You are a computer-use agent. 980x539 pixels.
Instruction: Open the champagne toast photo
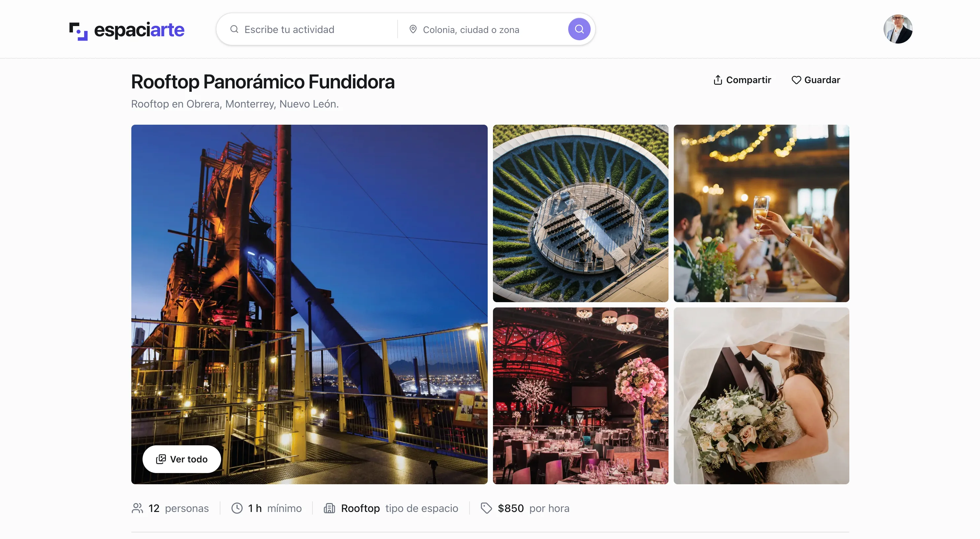pos(761,213)
